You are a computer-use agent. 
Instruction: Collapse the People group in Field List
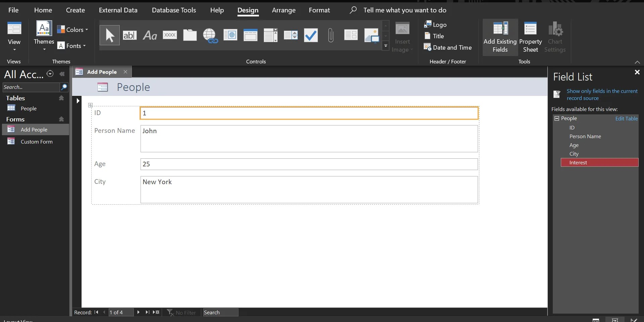[557, 118]
